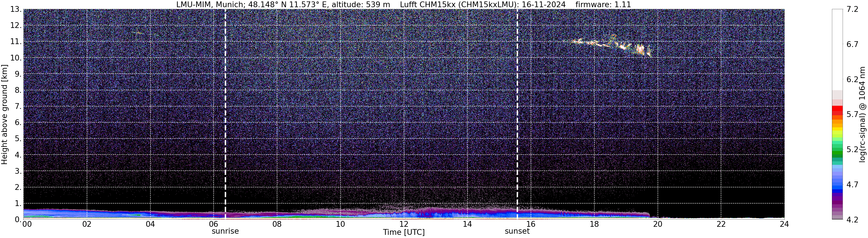The width and height of the screenshot is (868, 238).
Task: Click the y-axis tick label '12.'
Action: point(16,26)
